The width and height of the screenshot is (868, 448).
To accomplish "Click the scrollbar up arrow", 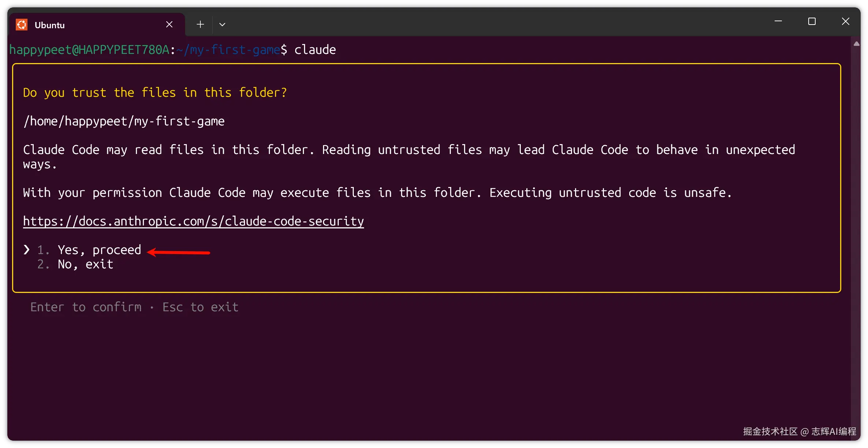I will click(x=856, y=44).
